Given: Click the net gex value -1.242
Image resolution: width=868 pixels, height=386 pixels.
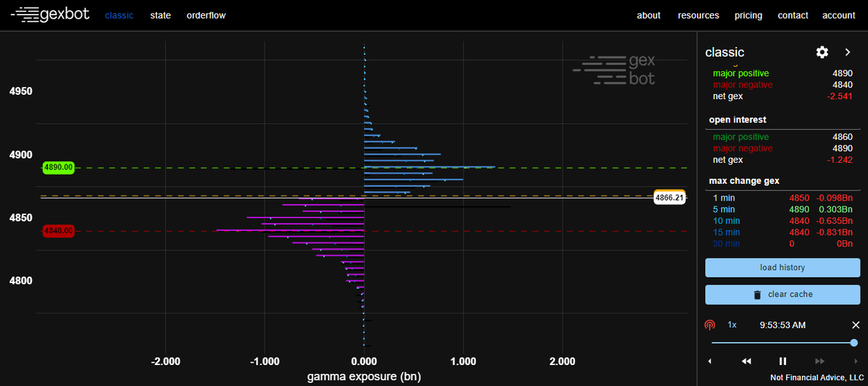Looking at the screenshot, I should pyautogui.click(x=839, y=160).
